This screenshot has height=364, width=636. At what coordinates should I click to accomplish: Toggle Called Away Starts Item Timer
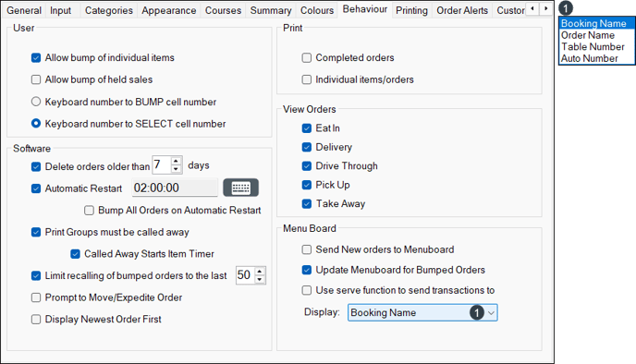(76, 254)
